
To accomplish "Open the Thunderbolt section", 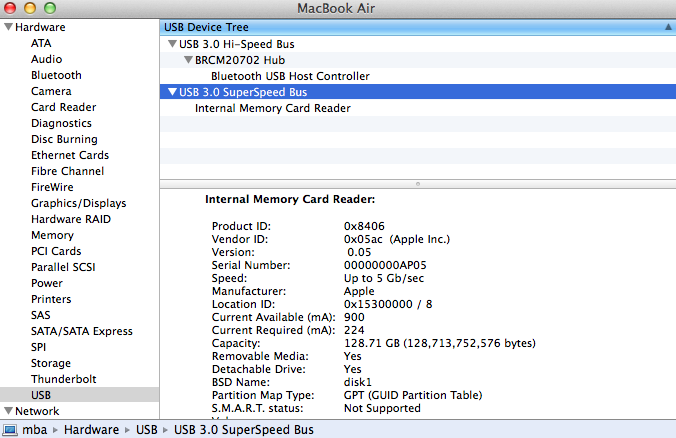I will pyautogui.click(x=63, y=379).
